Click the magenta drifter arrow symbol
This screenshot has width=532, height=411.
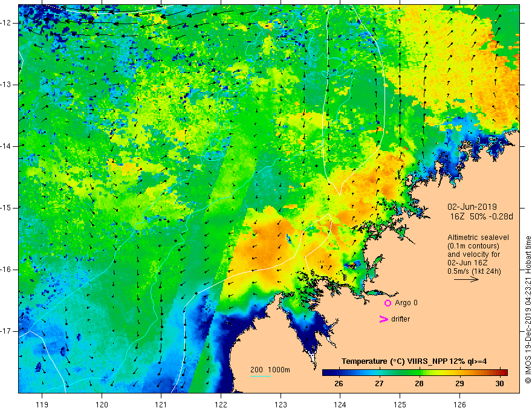[x=383, y=319]
